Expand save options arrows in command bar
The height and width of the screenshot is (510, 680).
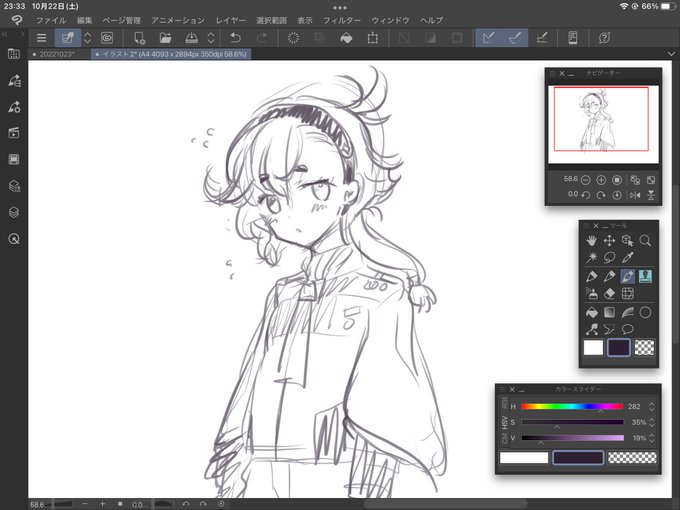(x=211, y=38)
